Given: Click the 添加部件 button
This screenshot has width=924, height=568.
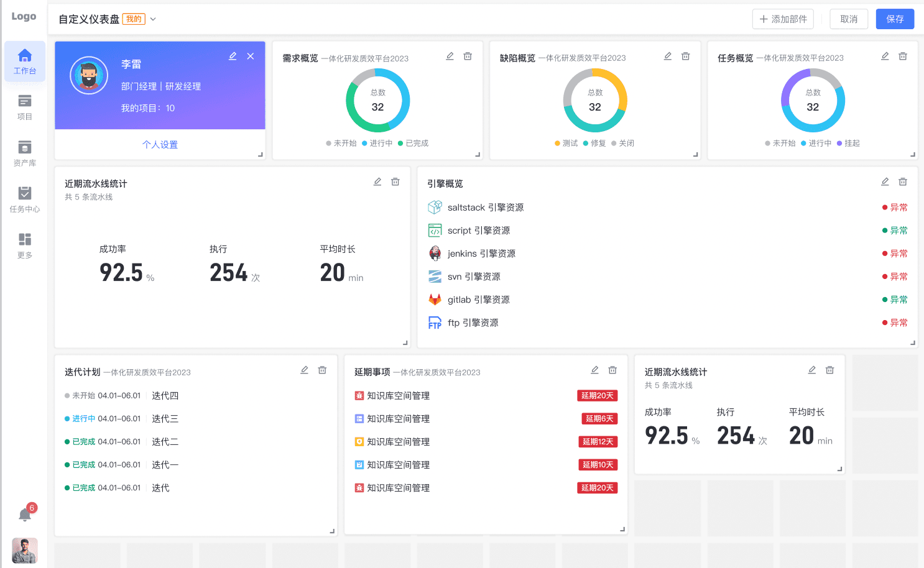Looking at the screenshot, I should click(782, 19).
